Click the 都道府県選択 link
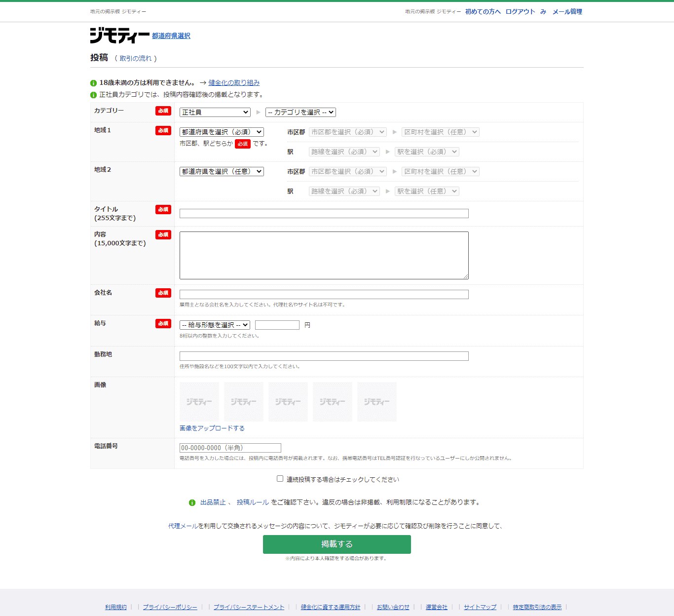 [x=171, y=36]
